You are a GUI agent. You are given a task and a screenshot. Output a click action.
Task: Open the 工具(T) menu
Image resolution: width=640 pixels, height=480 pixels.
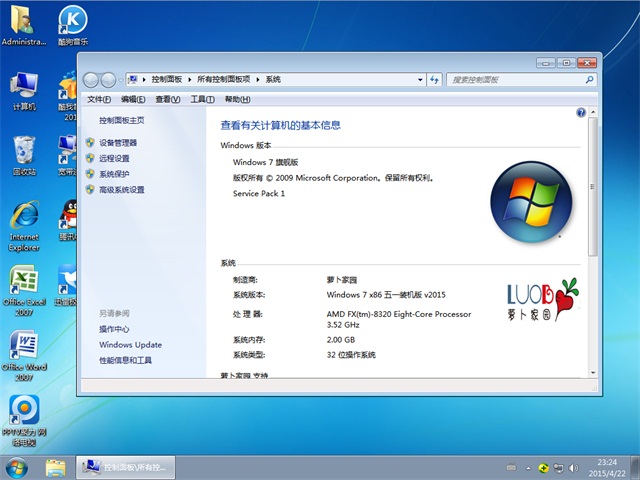pyautogui.click(x=202, y=99)
